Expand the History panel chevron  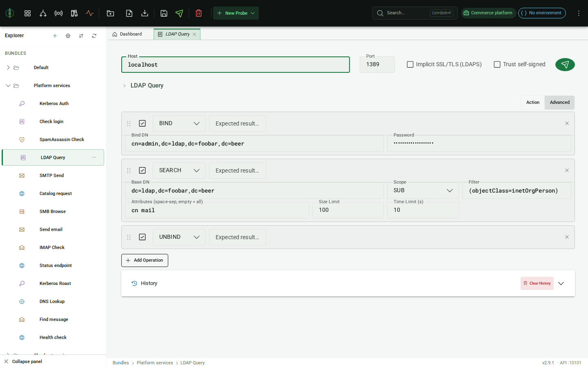click(561, 283)
